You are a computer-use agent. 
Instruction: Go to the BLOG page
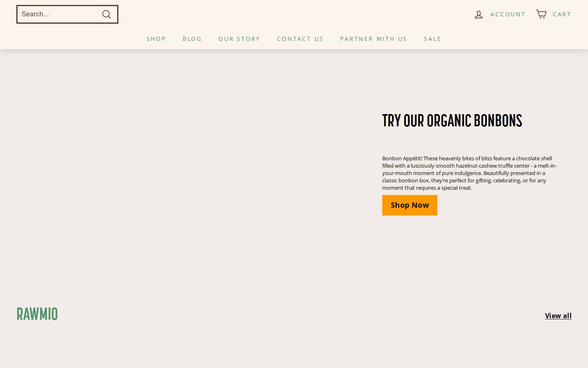(192, 39)
